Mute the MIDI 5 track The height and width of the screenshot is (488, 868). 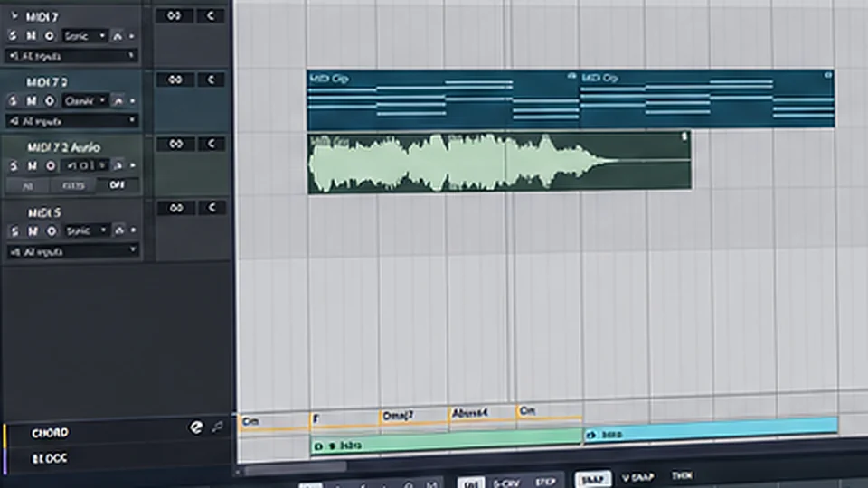(33, 230)
